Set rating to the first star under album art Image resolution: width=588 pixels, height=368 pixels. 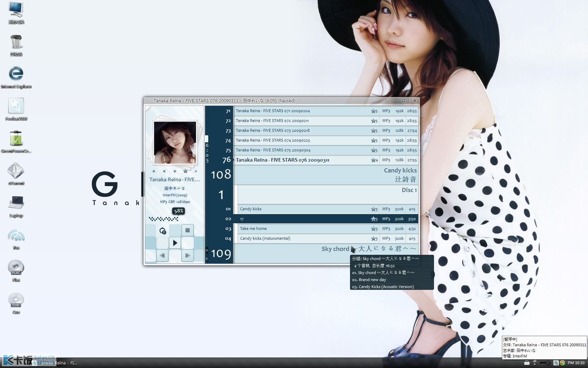click(x=154, y=171)
